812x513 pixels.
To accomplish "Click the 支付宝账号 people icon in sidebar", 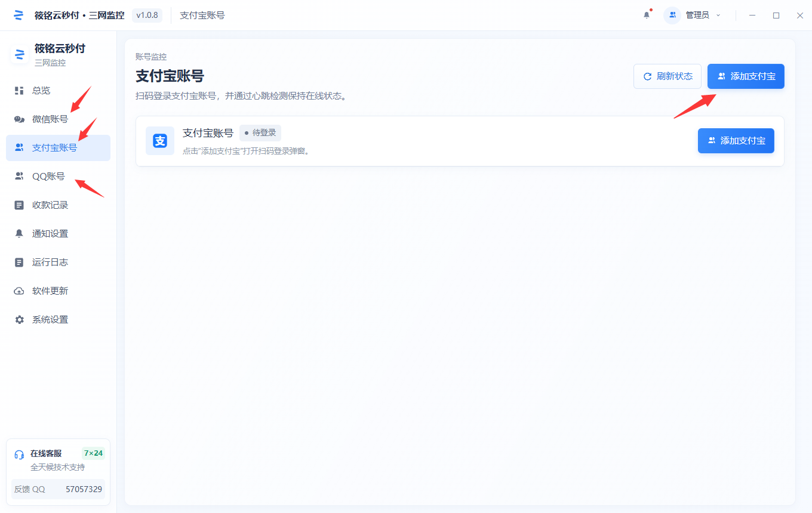I will (19, 148).
